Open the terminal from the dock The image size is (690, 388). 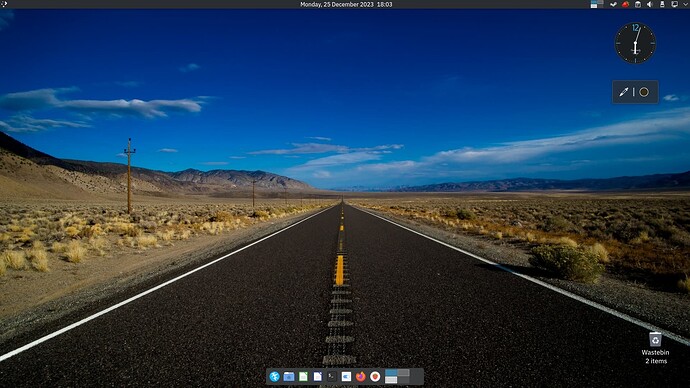point(332,377)
